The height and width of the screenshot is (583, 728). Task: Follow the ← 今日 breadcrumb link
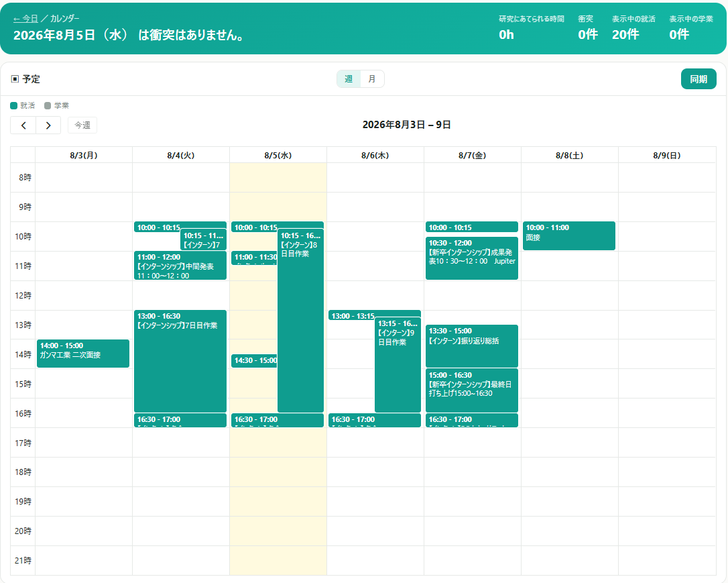25,19
